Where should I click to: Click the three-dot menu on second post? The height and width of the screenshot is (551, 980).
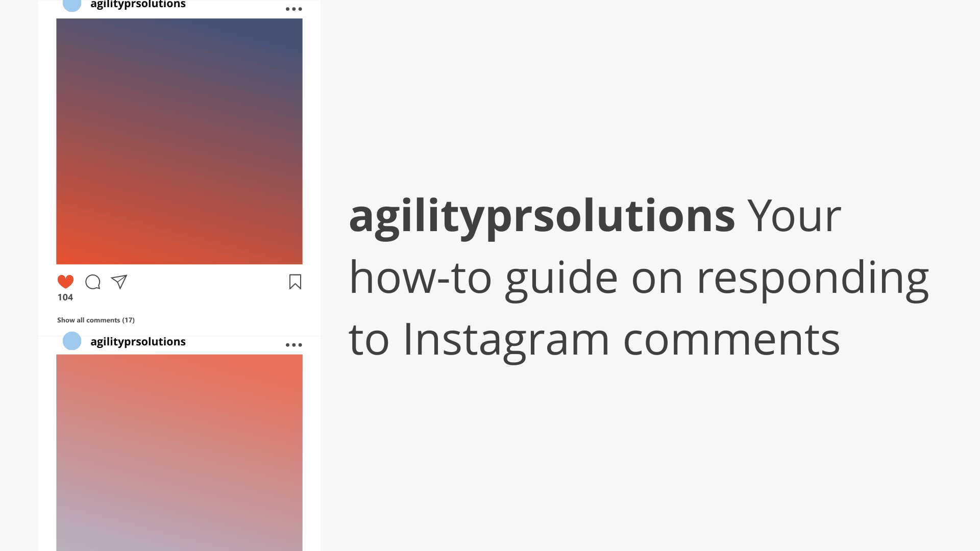point(293,344)
